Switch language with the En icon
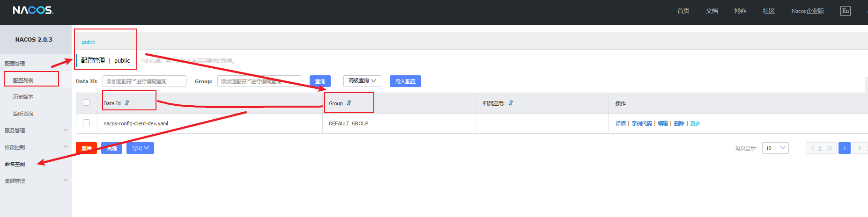The height and width of the screenshot is (217, 868). click(845, 11)
